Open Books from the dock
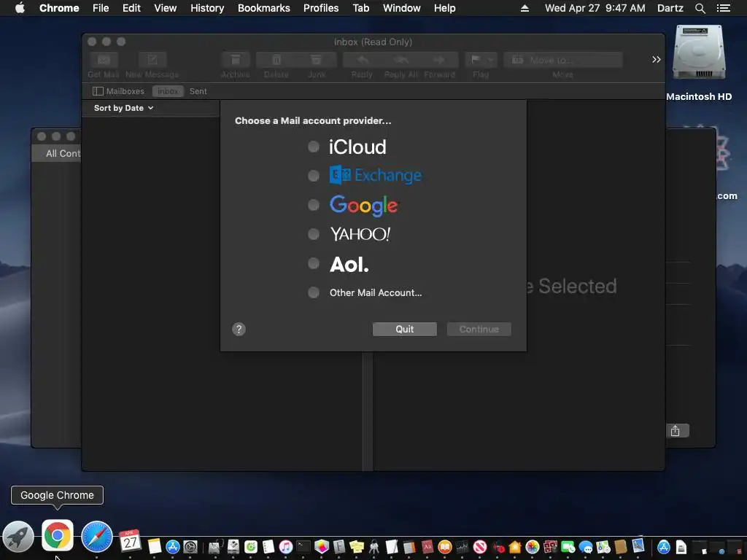 444,547
